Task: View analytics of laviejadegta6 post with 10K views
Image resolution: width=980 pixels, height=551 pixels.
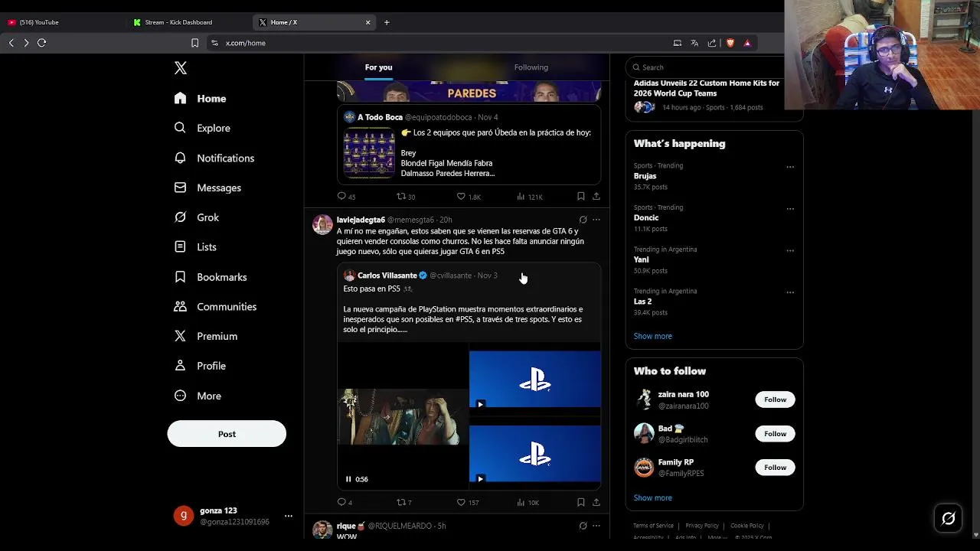Action: tap(521, 502)
